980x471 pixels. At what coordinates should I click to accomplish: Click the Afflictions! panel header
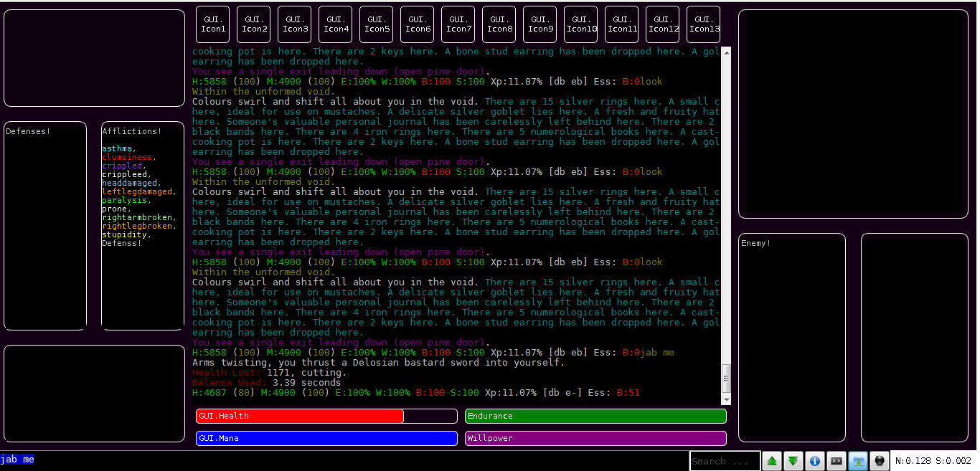(132, 132)
